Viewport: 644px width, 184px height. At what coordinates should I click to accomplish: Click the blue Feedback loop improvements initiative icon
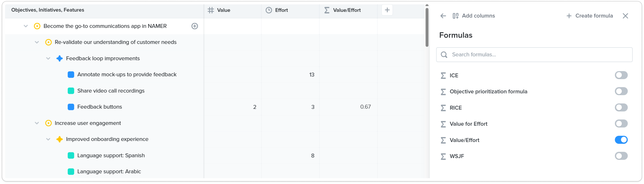(60, 58)
